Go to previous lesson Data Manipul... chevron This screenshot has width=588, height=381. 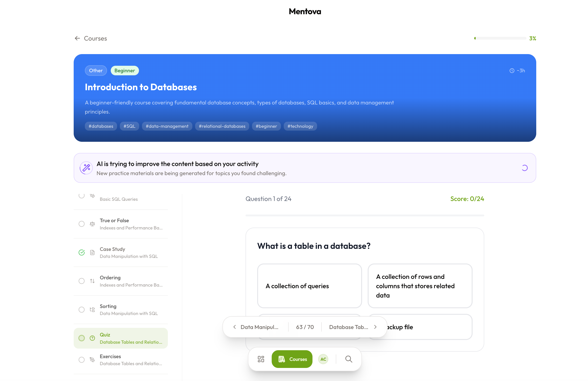click(x=235, y=327)
